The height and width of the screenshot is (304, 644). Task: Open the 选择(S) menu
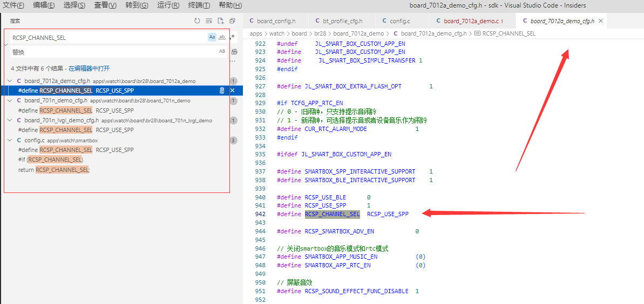[74, 5]
